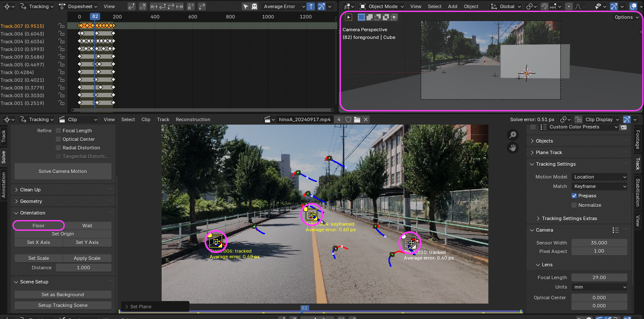Click the Setup Tracking Scene button

(63, 305)
